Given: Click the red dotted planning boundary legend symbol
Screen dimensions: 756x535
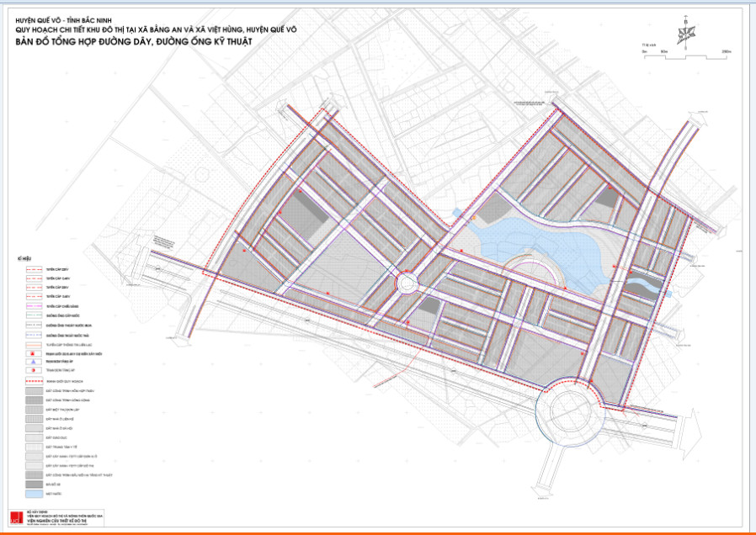Looking at the screenshot, I should tap(34, 381).
